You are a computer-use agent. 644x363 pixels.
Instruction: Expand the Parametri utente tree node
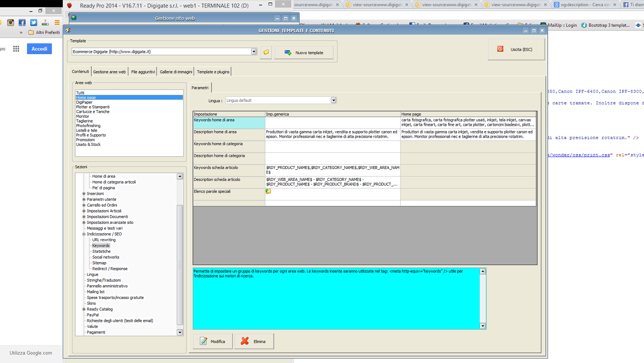(84, 200)
